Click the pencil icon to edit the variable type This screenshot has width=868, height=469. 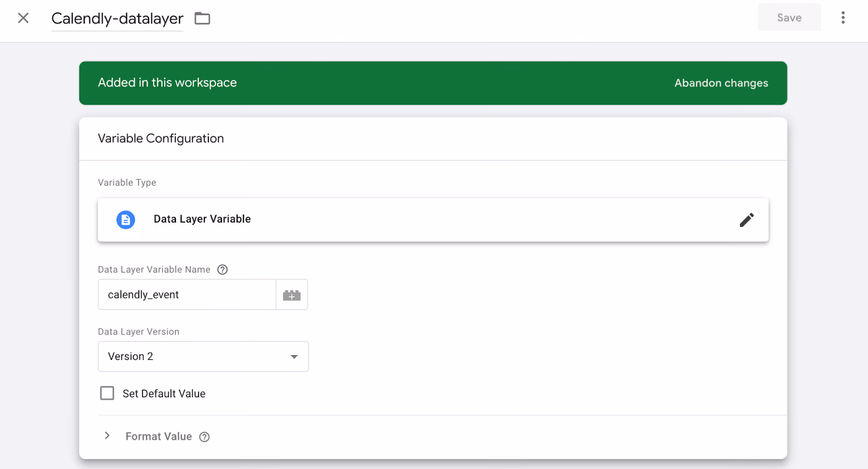pyautogui.click(x=746, y=220)
